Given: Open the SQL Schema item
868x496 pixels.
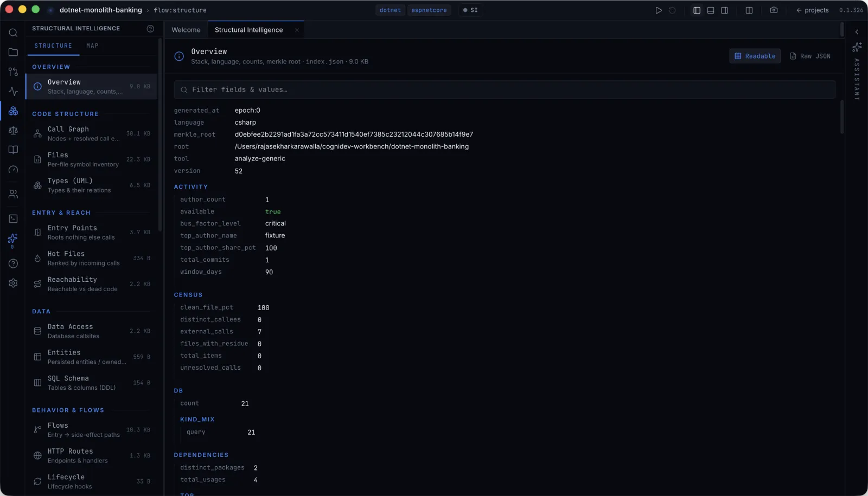Looking at the screenshot, I should (x=91, y=383).
